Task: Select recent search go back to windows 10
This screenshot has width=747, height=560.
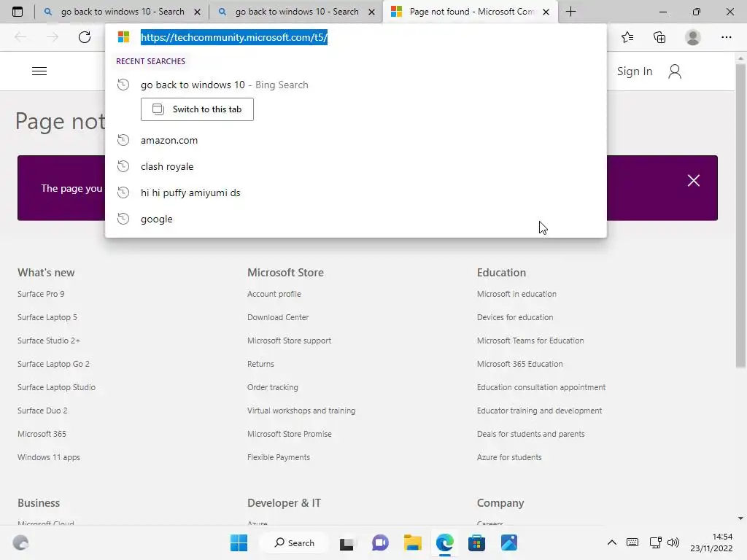Action: pyautogui.click(x=355, y=85)
